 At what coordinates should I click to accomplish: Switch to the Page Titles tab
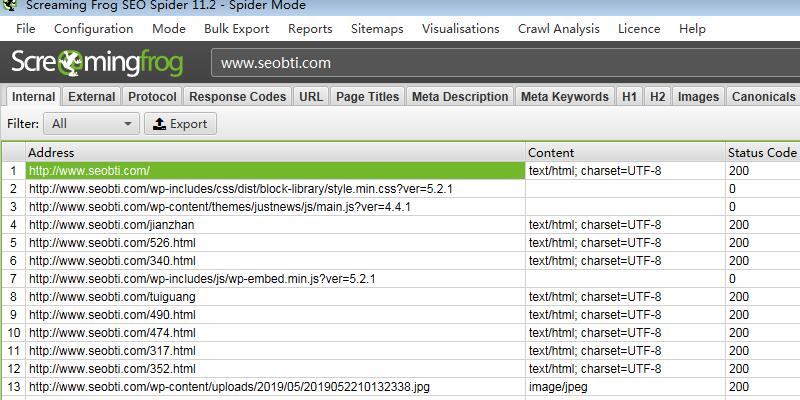pos(367,97)
